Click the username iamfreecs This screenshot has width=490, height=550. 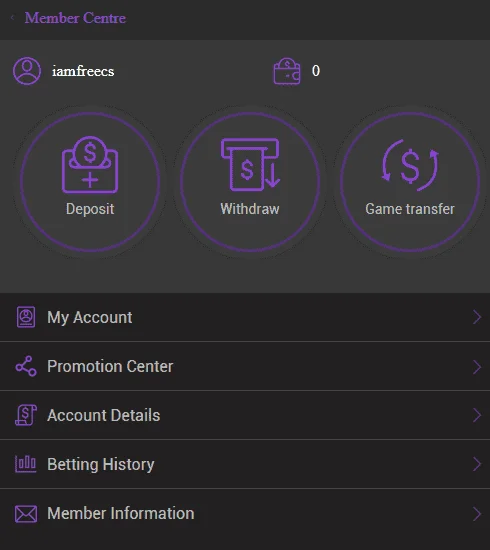coord(83,71)
